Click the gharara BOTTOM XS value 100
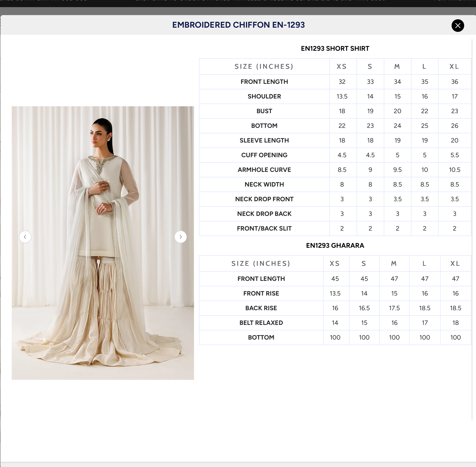Viewport: 476px width, 467px height. click(x=335, y=337)
